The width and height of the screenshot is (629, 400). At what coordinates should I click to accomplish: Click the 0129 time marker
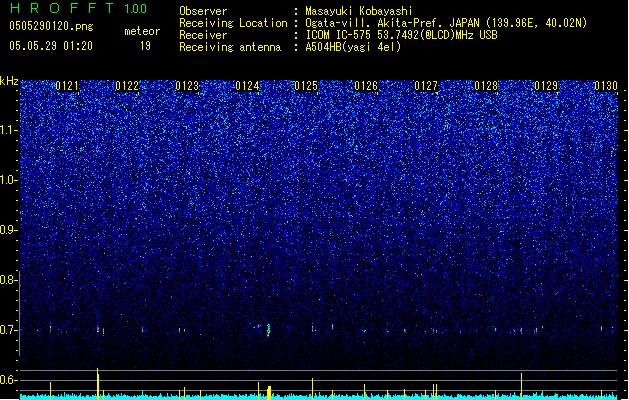pos(546,86)
